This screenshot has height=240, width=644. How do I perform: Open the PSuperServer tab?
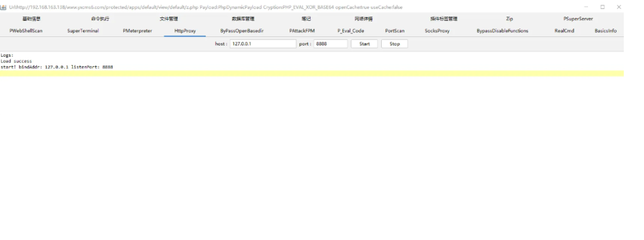pyautogui.click(x=578, y=19)
